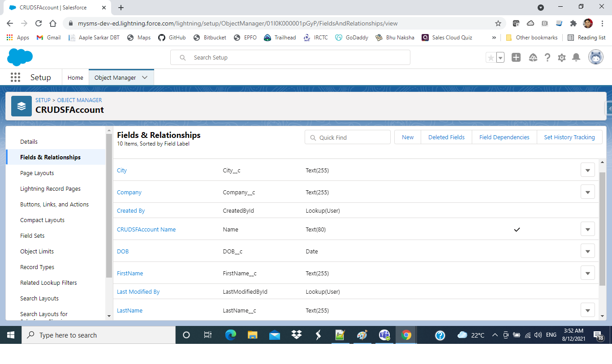
Task: Click the Field Dependencies button
Action: click(x=504, y=137)
